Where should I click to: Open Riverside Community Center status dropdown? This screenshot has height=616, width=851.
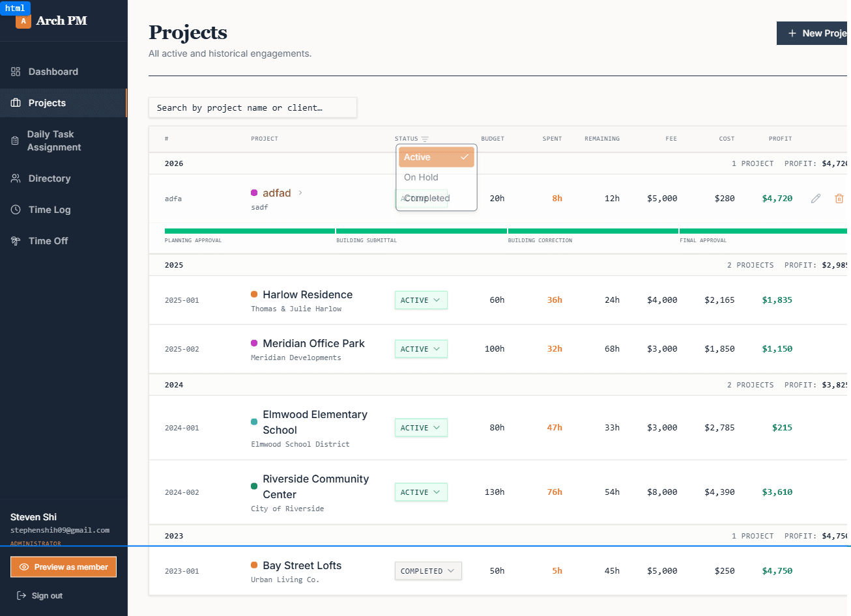click(421, 492)
